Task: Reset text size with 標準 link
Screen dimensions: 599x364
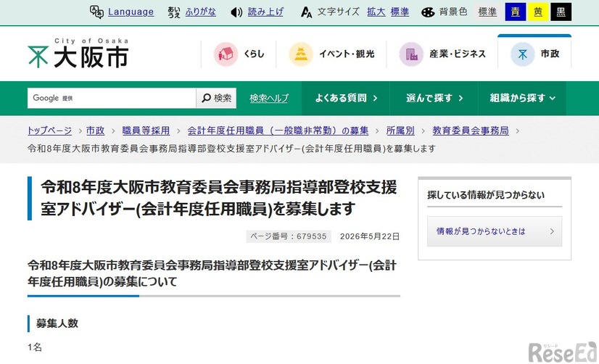Action: click(400, 12)
